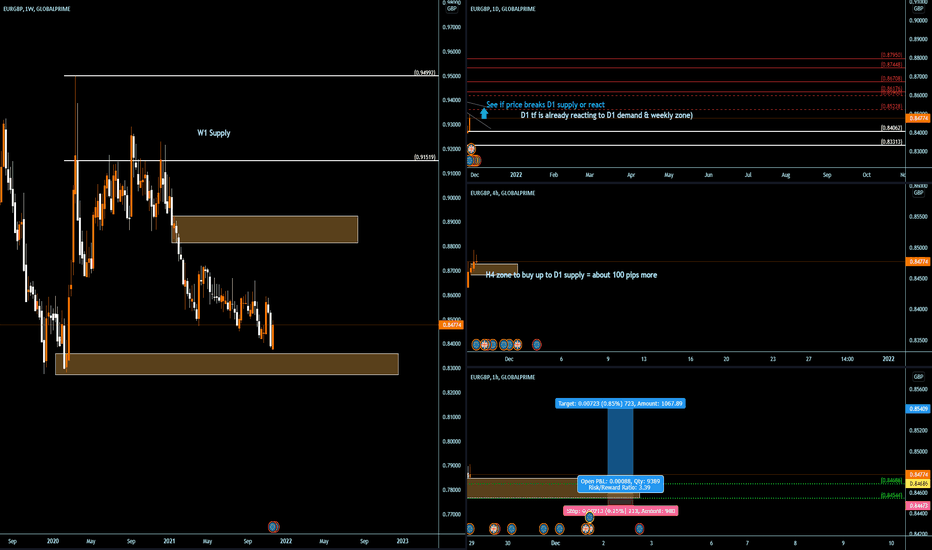Screen dimensions: 932x550
Task: Click the pink 0.84473 stop price tag
Action: coord(918,506)
